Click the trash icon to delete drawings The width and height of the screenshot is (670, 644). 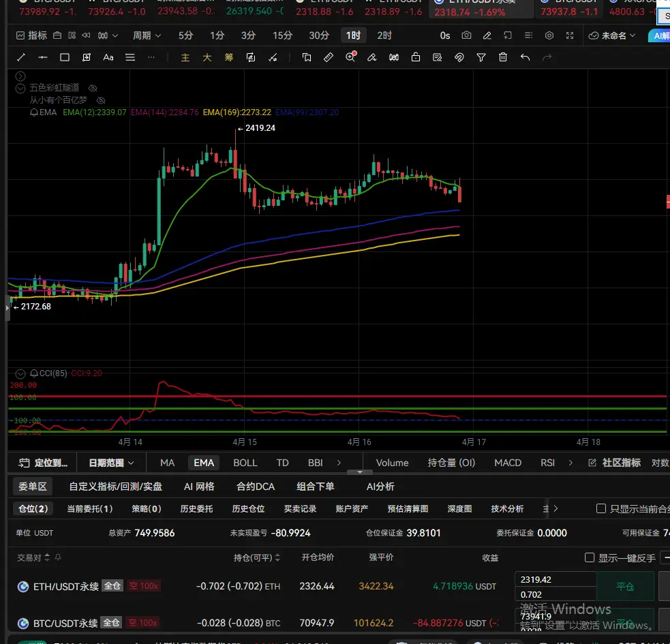coord(503,57)
